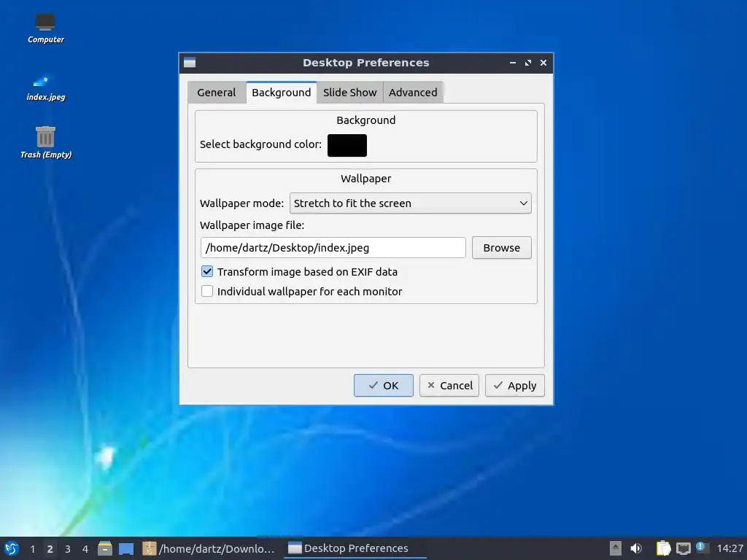
Task: Open the volume speaker tray icon
Action: tap(636, 548)
